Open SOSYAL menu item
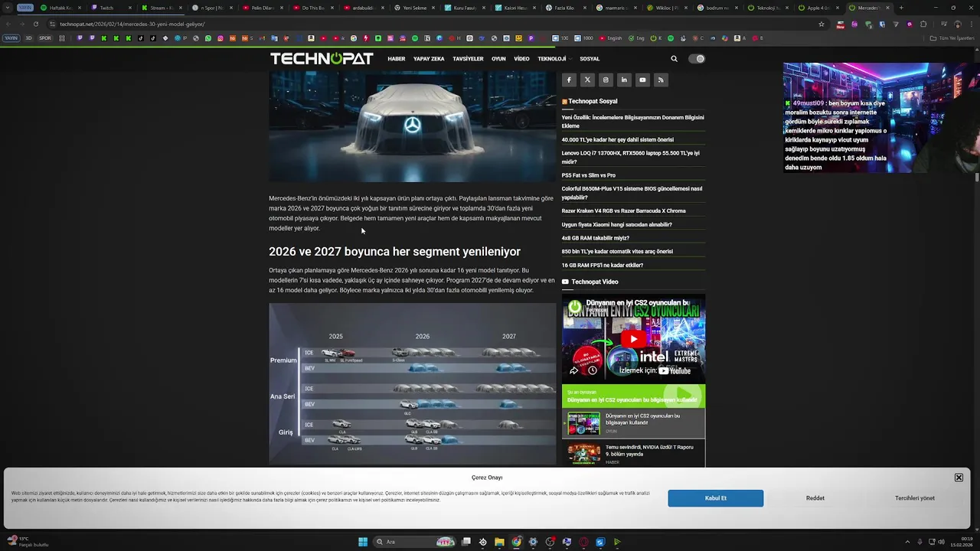The width and height of the screenshot is (980, 551). pyautogui.click(x=590, y=59)
